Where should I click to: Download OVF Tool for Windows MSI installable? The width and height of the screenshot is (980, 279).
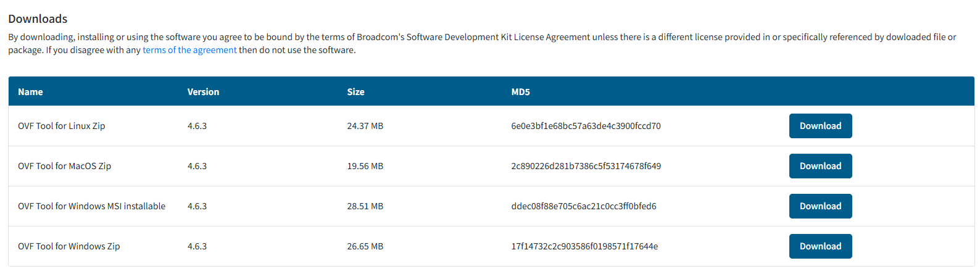(820, 206)
